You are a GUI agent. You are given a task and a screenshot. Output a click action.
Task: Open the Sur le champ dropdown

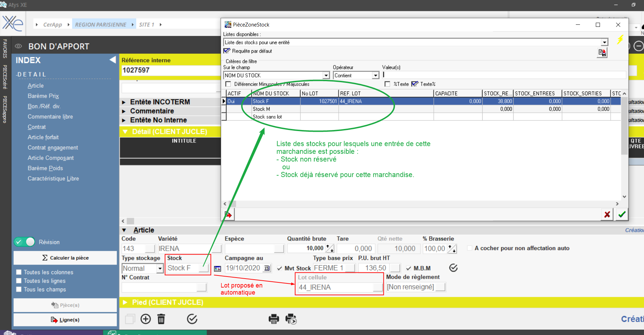pyautogui.click(x=326, y=75)
